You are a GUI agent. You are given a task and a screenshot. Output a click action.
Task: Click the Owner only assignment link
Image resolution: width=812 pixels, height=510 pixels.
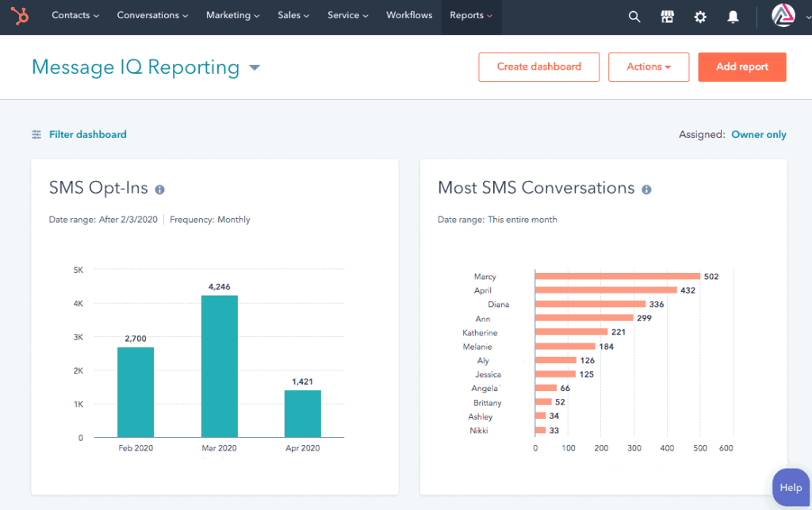pos(758,135)
